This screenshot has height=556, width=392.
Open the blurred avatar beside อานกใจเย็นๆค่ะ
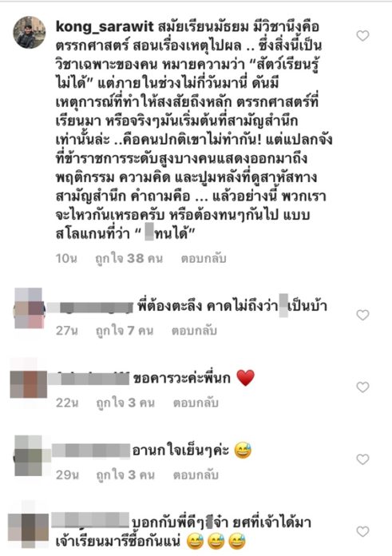click(29, 455)
